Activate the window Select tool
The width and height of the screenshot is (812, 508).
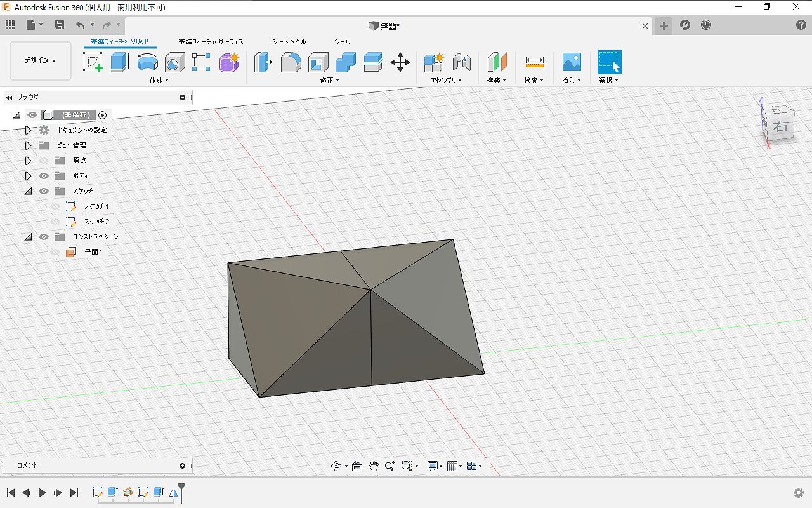coord(609,62)
